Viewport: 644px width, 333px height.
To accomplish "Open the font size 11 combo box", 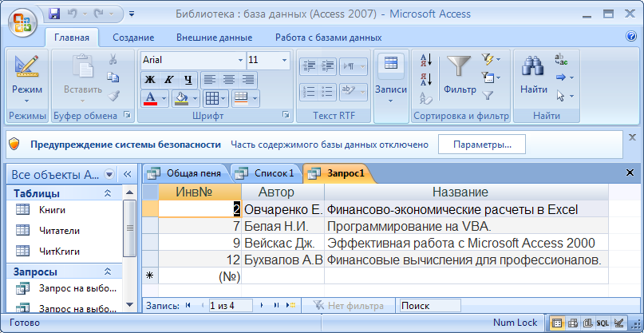I will [x=268, y=60].
